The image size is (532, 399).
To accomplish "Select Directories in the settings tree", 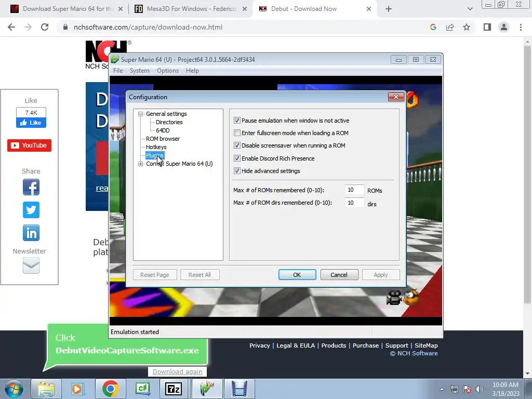I will point(169,122).
